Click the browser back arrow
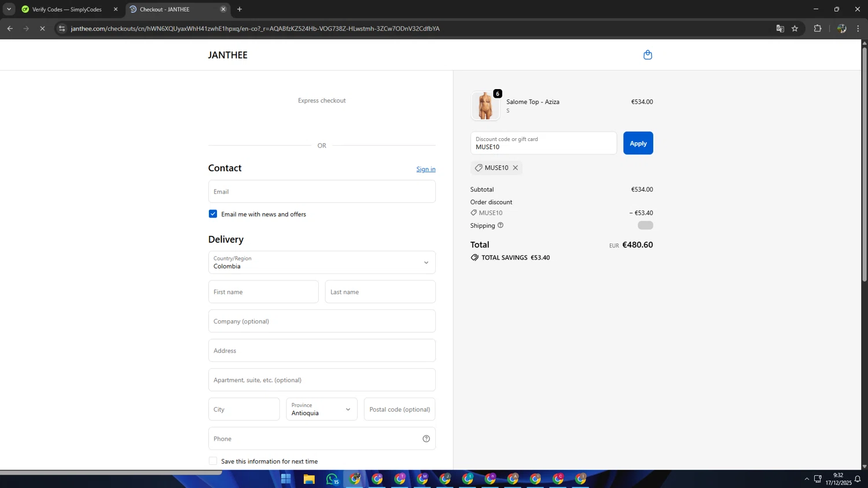This screenshot has width=868, height=488. [x=10, y=28]
